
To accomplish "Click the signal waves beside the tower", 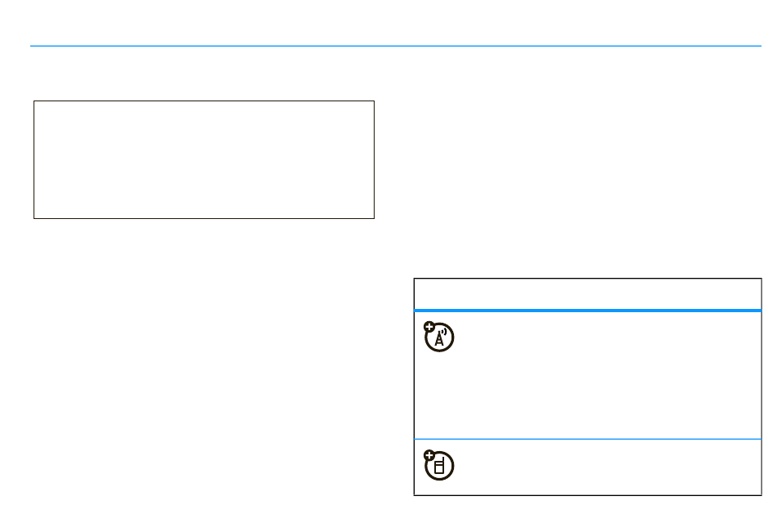I will pyautogui.click(x=444, y=332).
